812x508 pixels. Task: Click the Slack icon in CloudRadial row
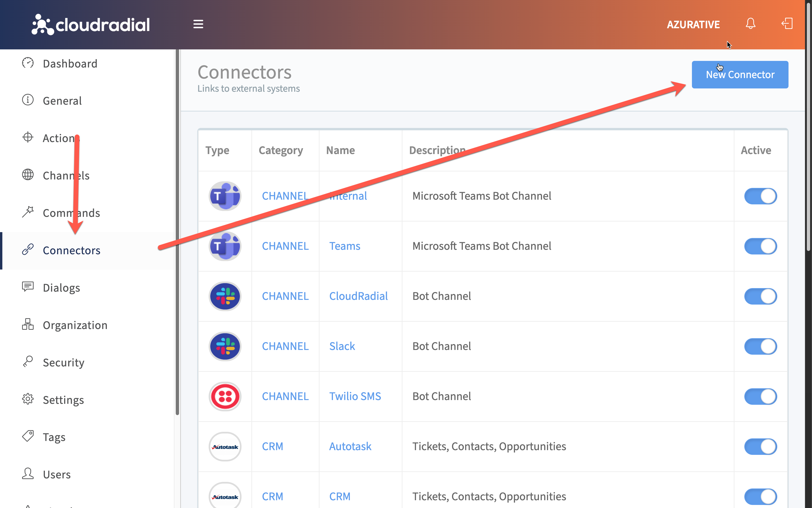225,296
